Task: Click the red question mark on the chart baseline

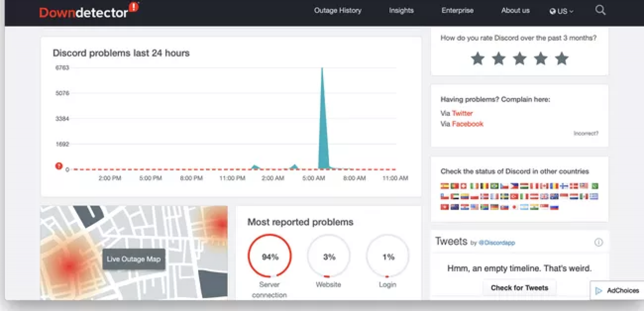Action: tap(59, 166)
